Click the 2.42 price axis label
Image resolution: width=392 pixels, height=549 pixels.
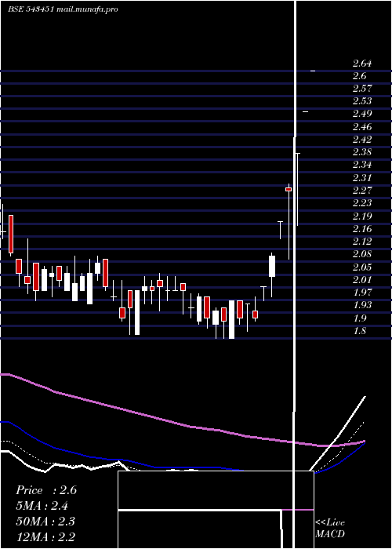click(362, 140)
